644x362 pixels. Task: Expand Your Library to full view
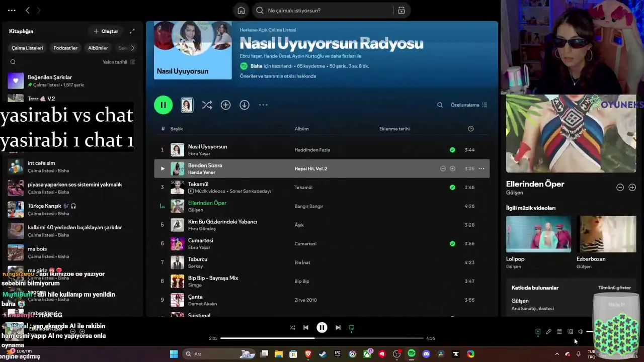pos(132,31)
